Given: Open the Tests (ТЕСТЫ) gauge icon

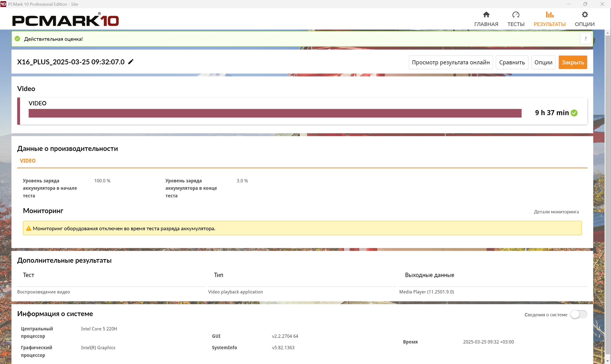Looking at the screenshot, I should pos(516,15).
